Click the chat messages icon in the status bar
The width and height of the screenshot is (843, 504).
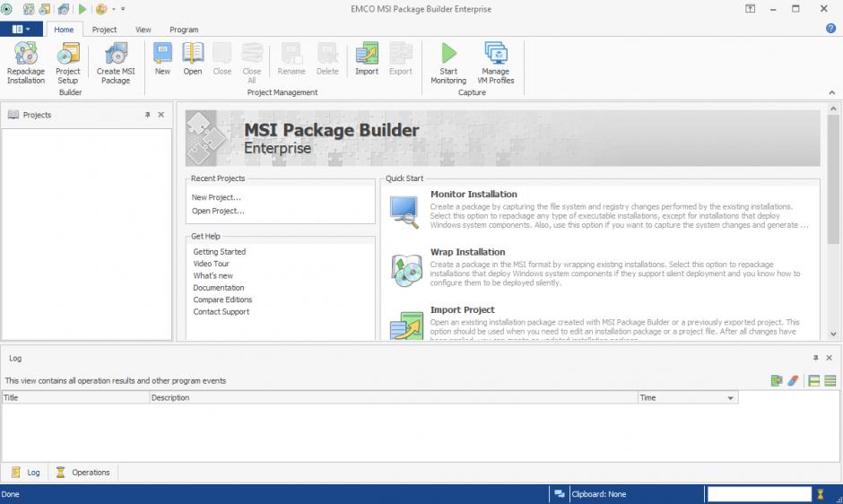pos(559,494)
